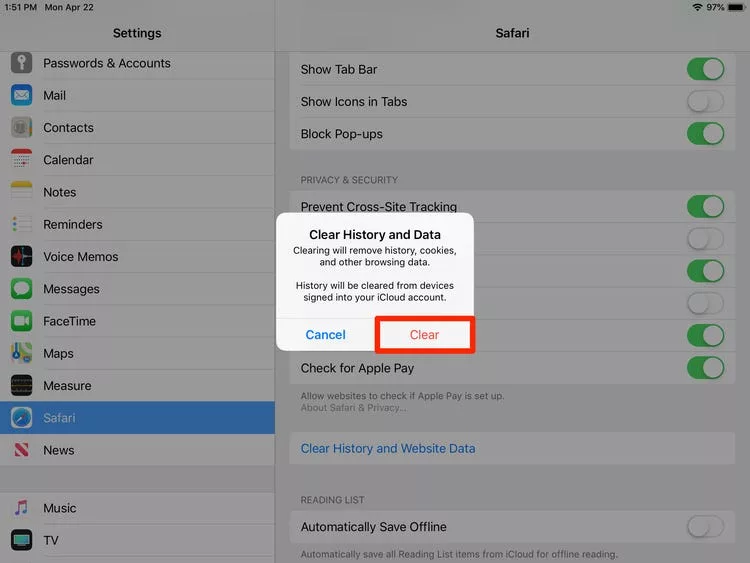This screenshot has height=563, width=750.
Task: Tap the Mon Apr 22 date
Action: (69, 7)
